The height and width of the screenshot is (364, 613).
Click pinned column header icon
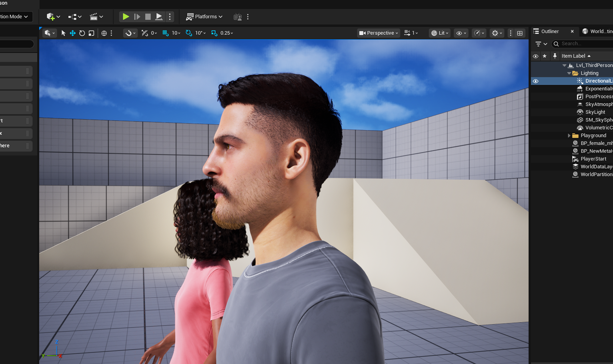click(x=555, y=56)
